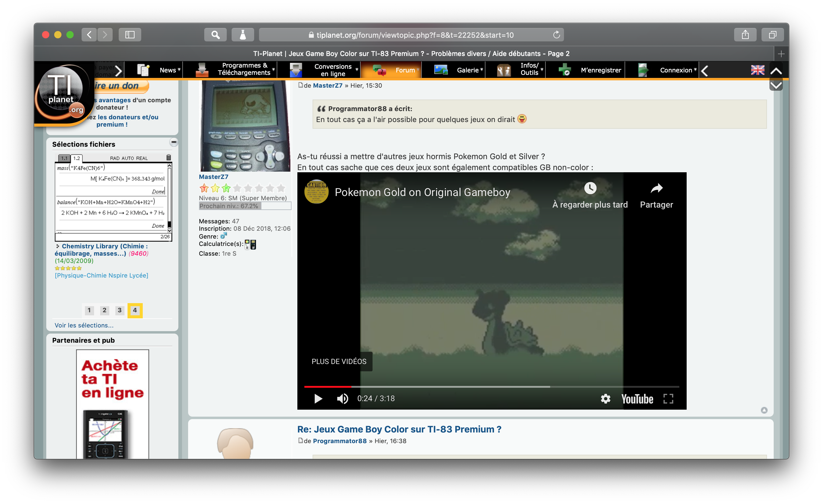The image size is (823, 504).
Task: Select file selection page 1
Action: (x=89, y=310)
